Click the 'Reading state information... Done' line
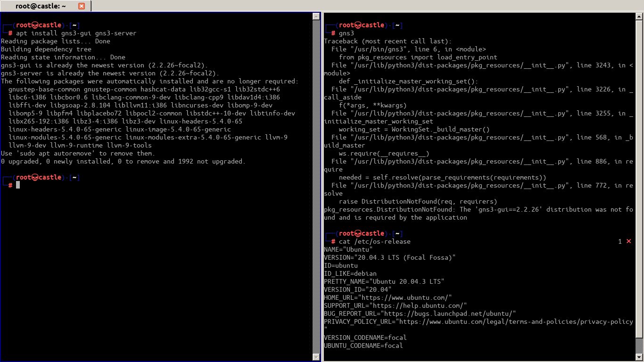The width and height of the screenshot is (644, 362). click(x=63, y=57)
